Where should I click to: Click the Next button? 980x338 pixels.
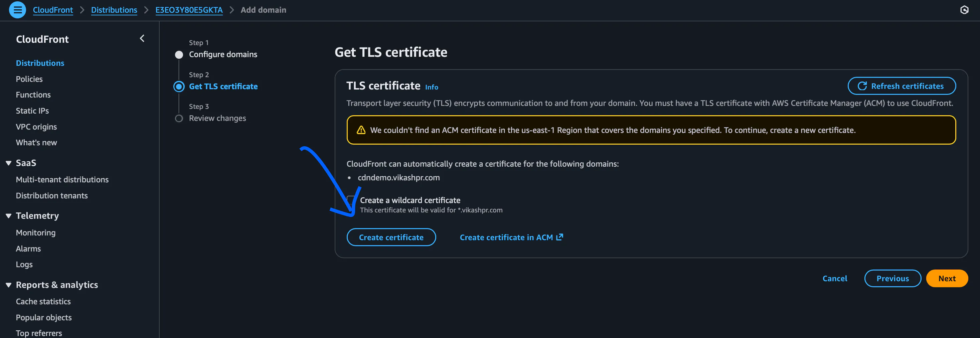pyautogui.click(x=947, y=278)
